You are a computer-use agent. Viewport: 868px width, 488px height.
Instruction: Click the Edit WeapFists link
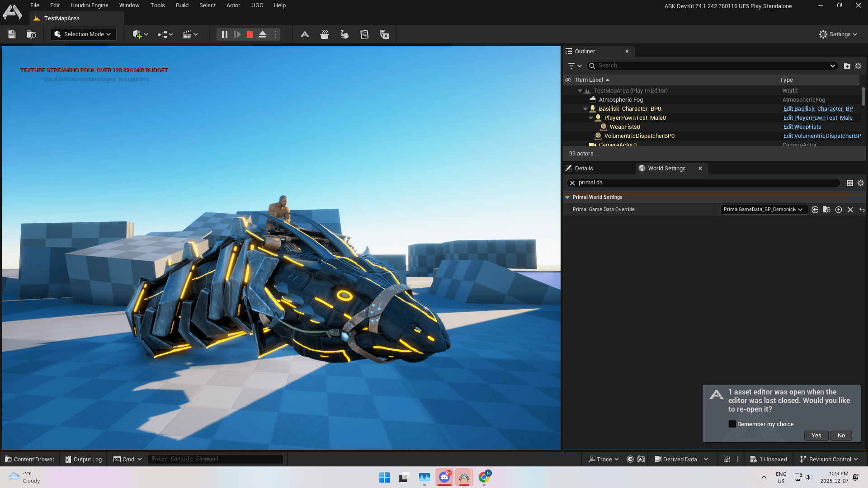tap(802, 127)
